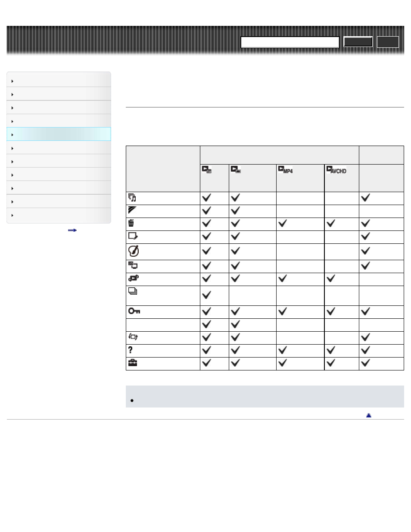Expand the first sidebar menu entry
Image resolution: width=411 pixels, height=532 pixels.
59,81
